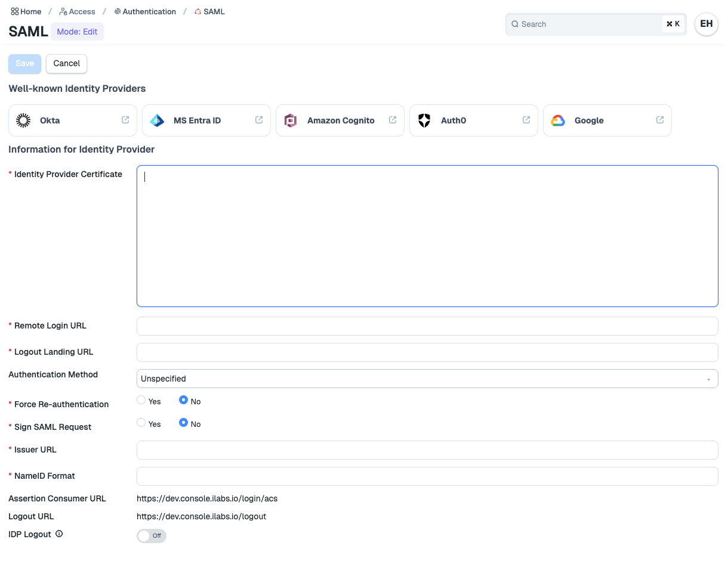Open the external link next to MS Entra ID
The height and width of the screenshot is (564, 728).
click(x=257, y=119)
